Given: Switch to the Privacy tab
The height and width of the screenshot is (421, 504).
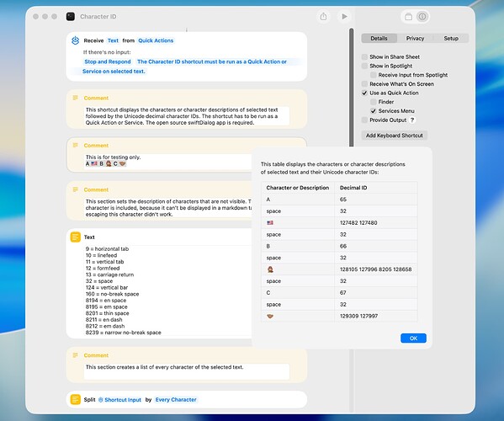Looking at the screenshot, I should [x=415, y=38].
